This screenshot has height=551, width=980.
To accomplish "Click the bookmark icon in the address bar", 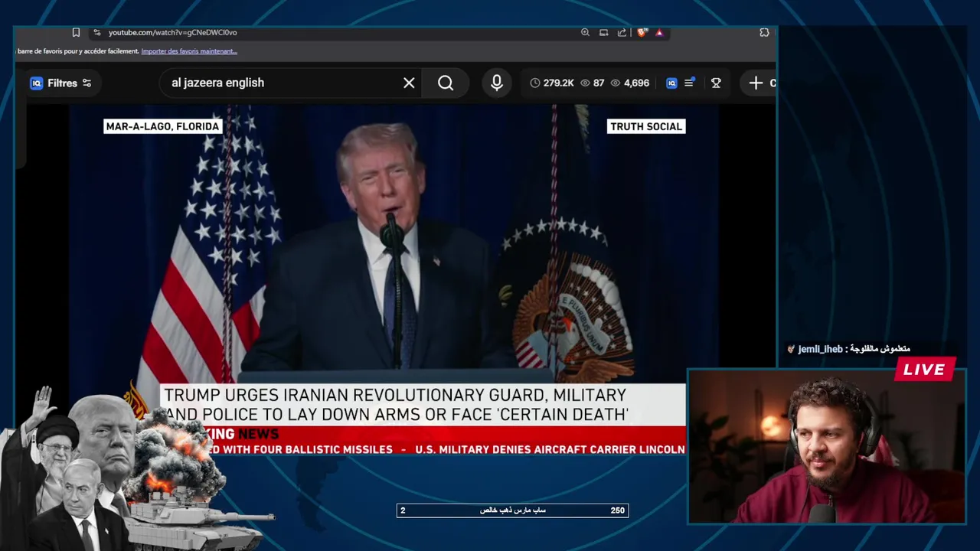I will (x=76, y=32).
